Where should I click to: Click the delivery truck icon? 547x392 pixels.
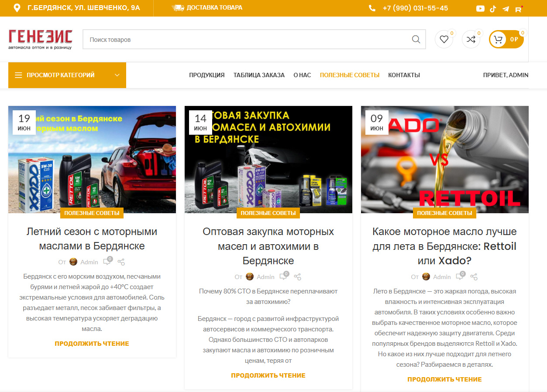pyautogui.click(x=178, y=8)
